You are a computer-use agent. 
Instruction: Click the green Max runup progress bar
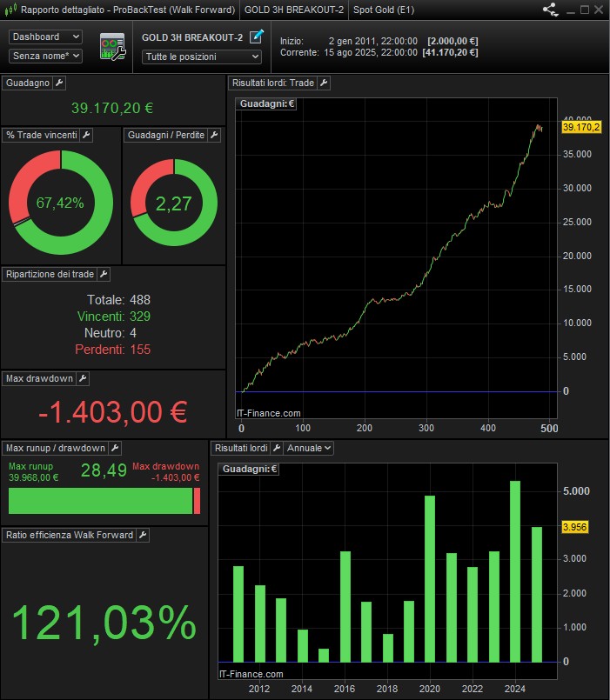100,501
